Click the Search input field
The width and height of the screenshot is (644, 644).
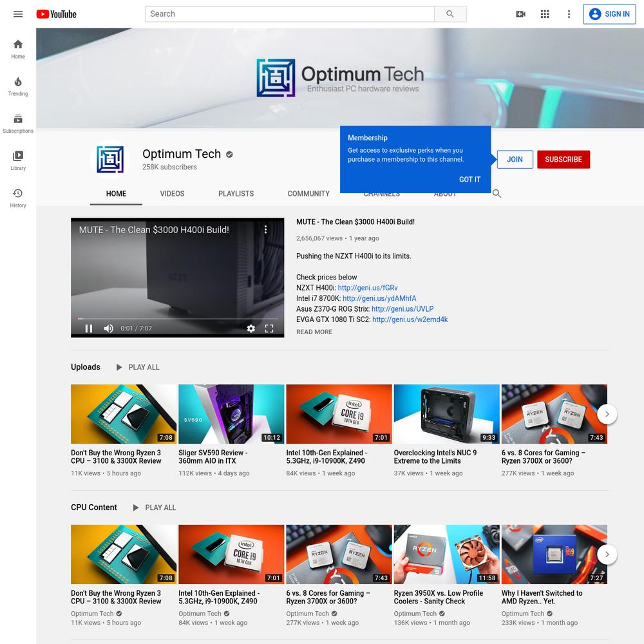point(290,14)
